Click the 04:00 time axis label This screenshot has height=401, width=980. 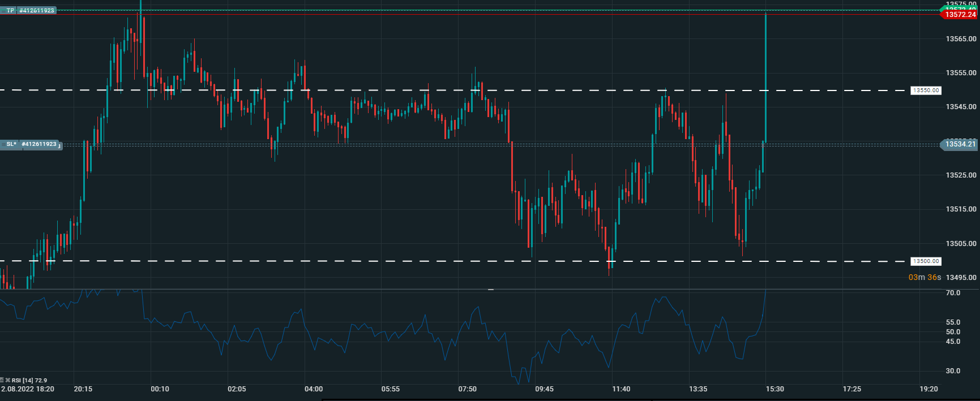[314, 389]
